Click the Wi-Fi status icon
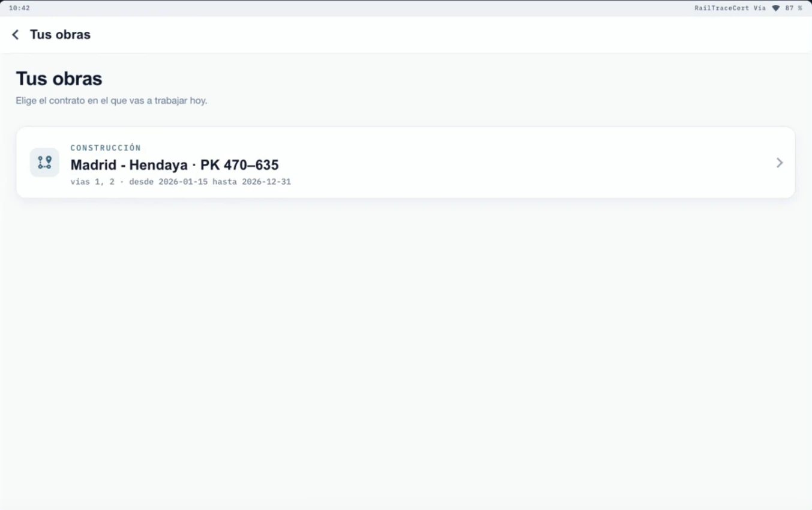The image size is (812, 510). click(x=775, y=8)
